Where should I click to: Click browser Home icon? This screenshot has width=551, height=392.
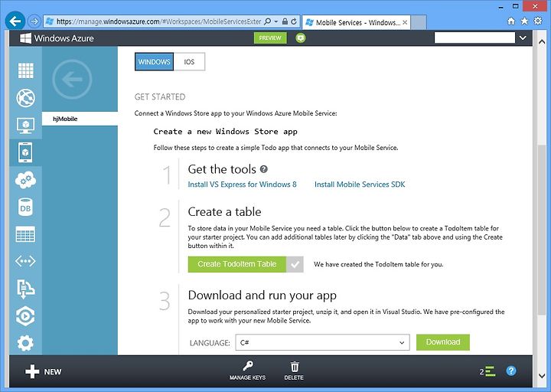tap(511, 21)
